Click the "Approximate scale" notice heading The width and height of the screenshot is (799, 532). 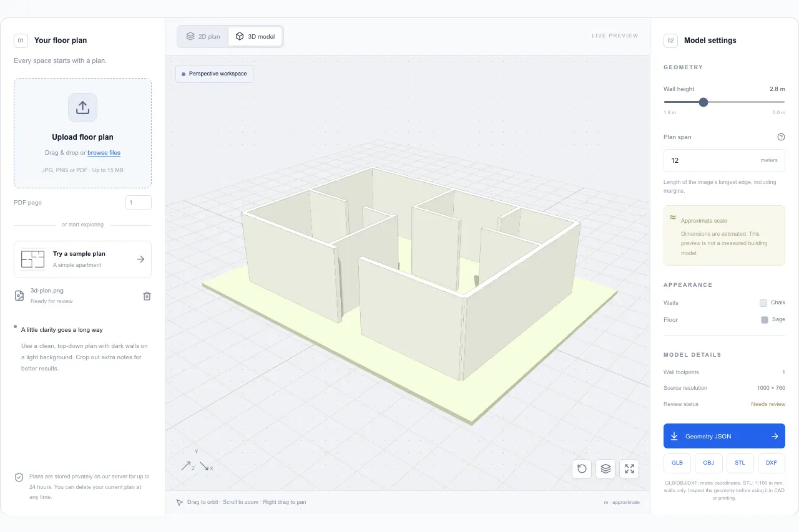pos(704,221)
